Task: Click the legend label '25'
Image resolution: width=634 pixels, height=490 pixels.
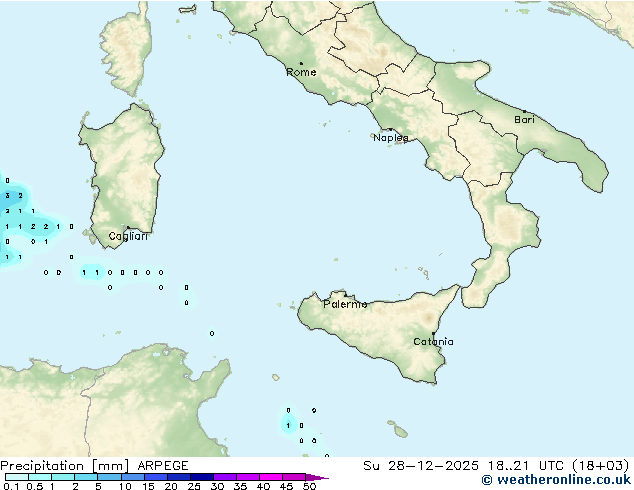Action: tap(194, 486)
